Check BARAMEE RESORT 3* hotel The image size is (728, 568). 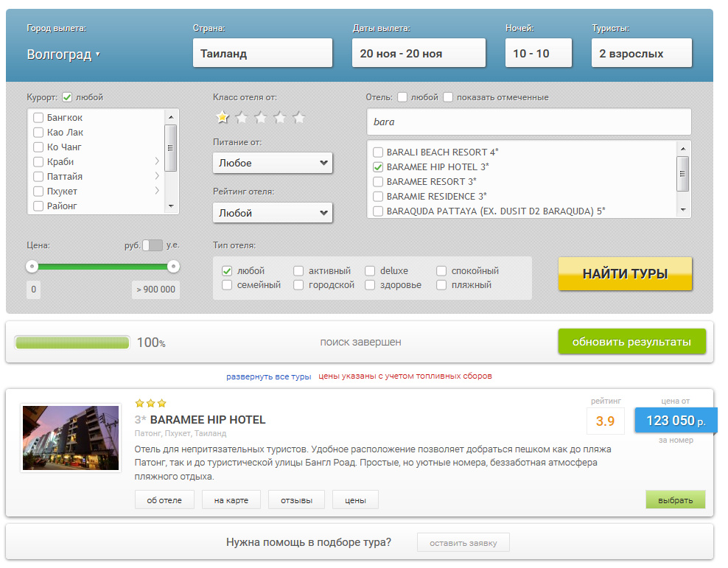[x=378, y=181]
